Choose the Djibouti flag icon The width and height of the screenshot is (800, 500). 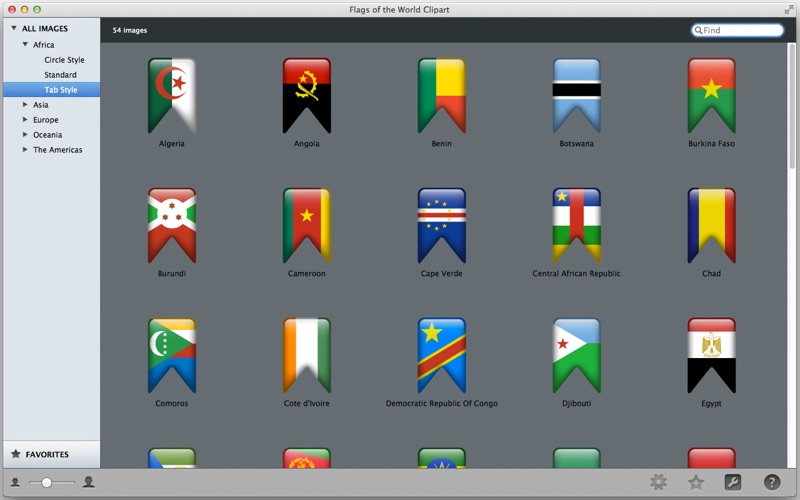point(577,356)
